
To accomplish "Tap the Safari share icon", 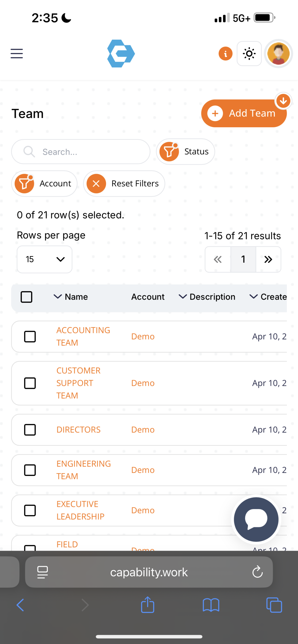I will click(148, 605).
